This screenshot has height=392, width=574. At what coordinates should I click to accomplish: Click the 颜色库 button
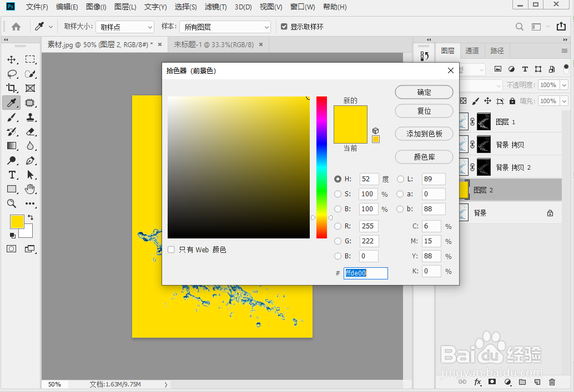coord(424,157)
